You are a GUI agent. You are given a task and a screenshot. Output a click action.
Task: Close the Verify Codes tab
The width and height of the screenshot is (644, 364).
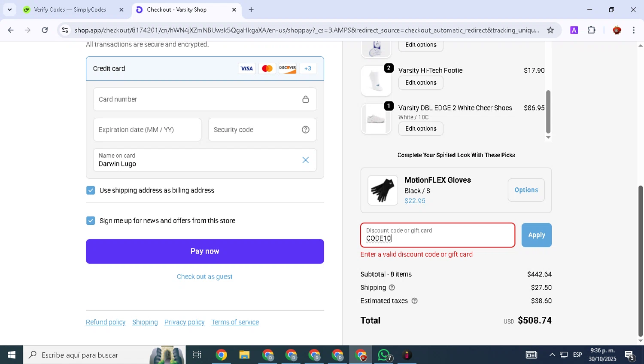click(122, 9)
